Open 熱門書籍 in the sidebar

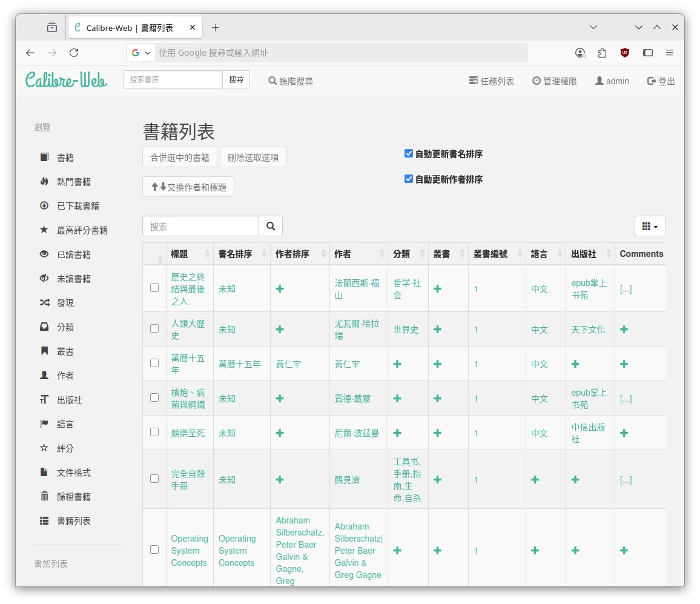73,182
